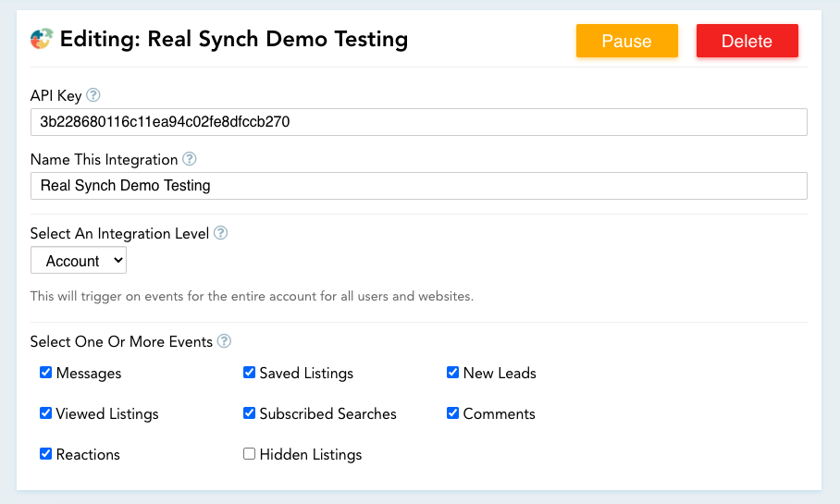Delete the Real Synch Demo Testing integration
The image size is (840, 504).
tap(747, 41)
